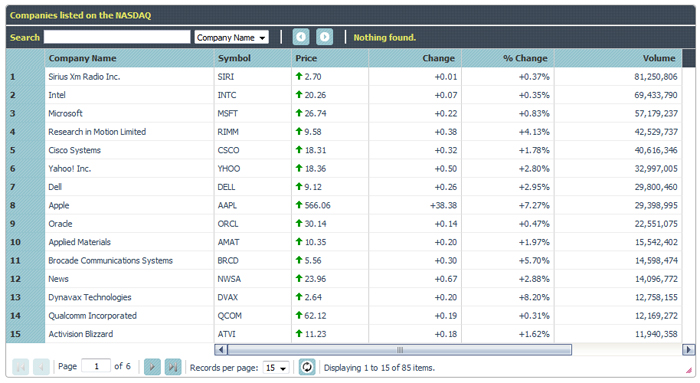Click the grid resize handle corner icon
The width and height of the screenshot is (700, 383).
[x=689, y=370]
